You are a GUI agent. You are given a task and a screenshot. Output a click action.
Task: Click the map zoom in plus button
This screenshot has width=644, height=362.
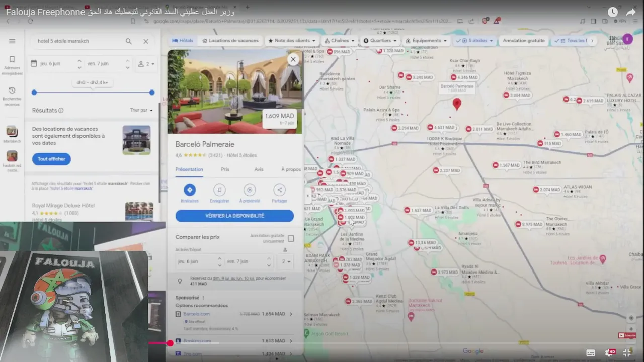coord(631,329)
